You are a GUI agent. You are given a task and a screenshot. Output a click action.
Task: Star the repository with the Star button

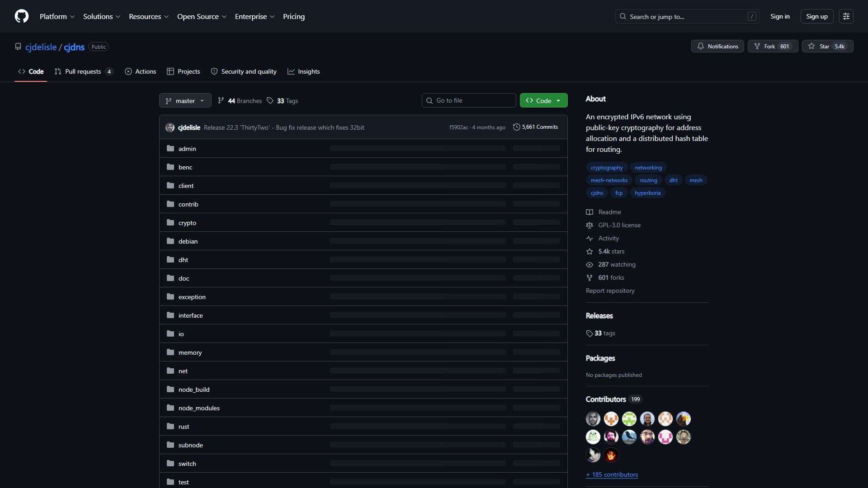pos(827,46)
